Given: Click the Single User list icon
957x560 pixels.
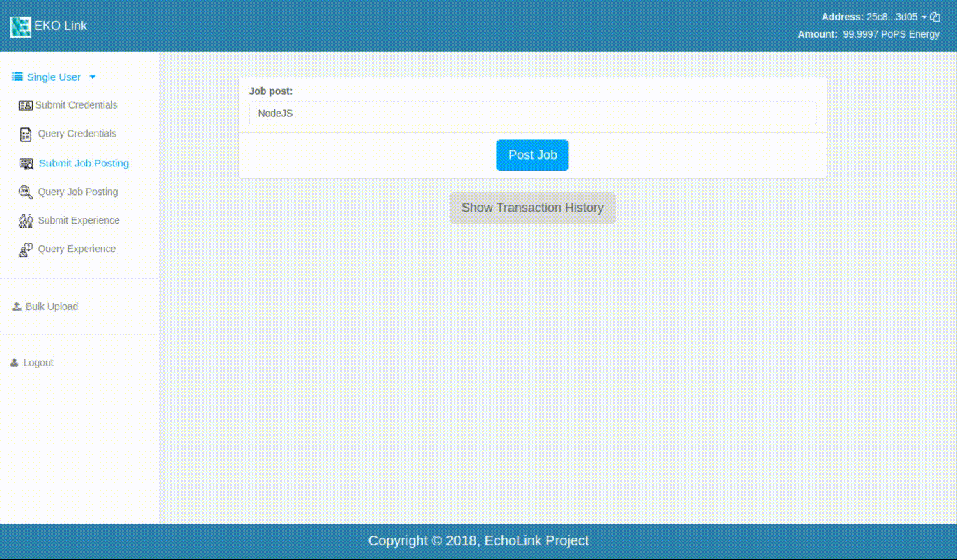Looking at the screenshot, I should [x=17, y=77].
